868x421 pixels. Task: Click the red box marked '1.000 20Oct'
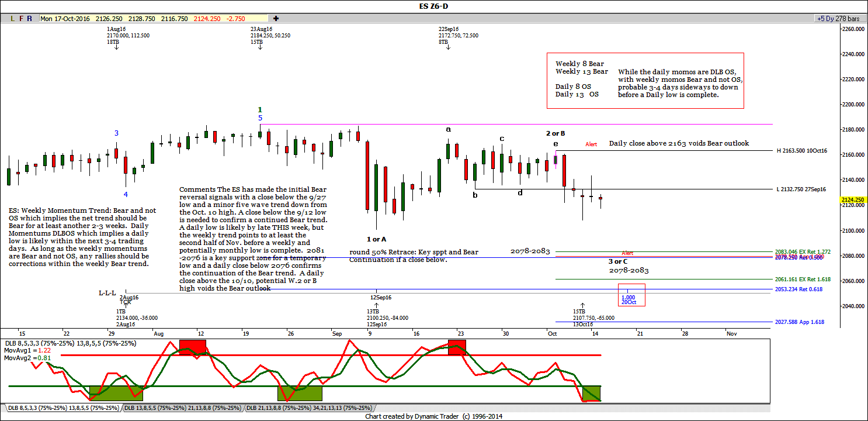tap(631, 295)
